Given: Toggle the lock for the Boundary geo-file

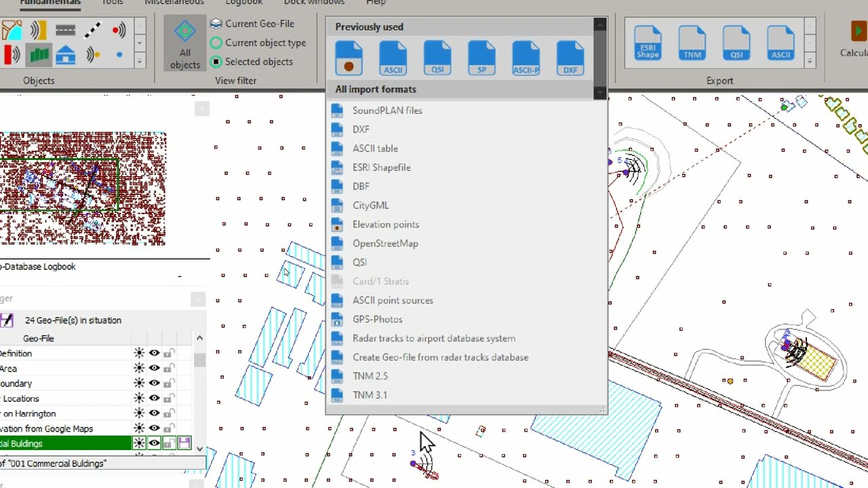Looking at the screenshot, I should coord(169,384).
